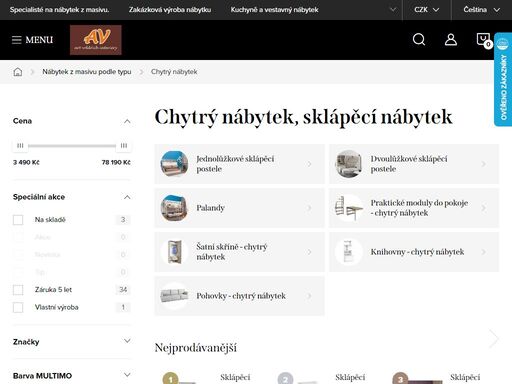Click bestseller number 1 badge
This screenshot has width=512, height=384.
170,379
